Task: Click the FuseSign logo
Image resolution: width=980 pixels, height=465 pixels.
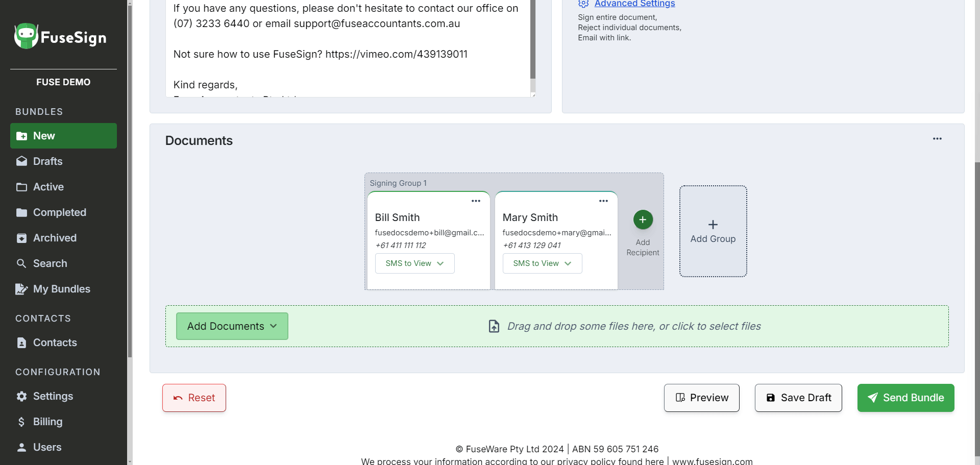Action: coord(60,37)
